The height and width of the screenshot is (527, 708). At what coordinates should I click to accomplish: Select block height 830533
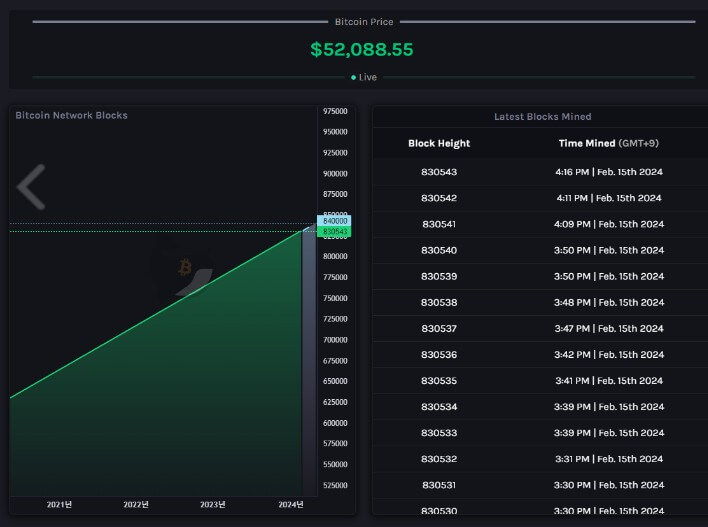[x=439, y=433]
